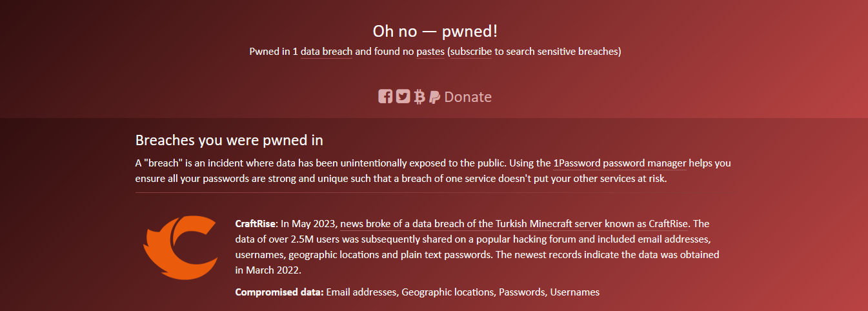Click the bold CraftRise breach name

click(256, 224)
